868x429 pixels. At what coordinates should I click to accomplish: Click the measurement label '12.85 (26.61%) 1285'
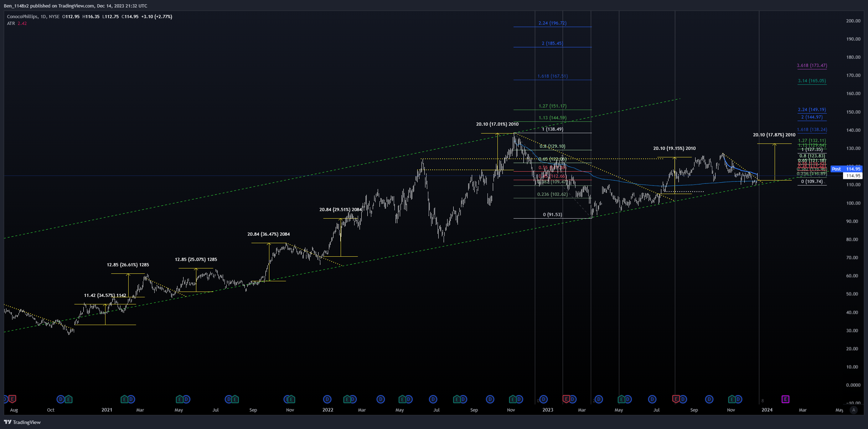coord(128,265)
